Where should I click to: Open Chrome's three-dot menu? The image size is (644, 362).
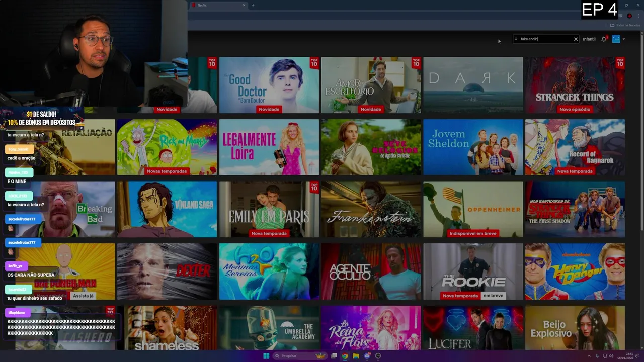pyautogui.click(x=638, y=16)
